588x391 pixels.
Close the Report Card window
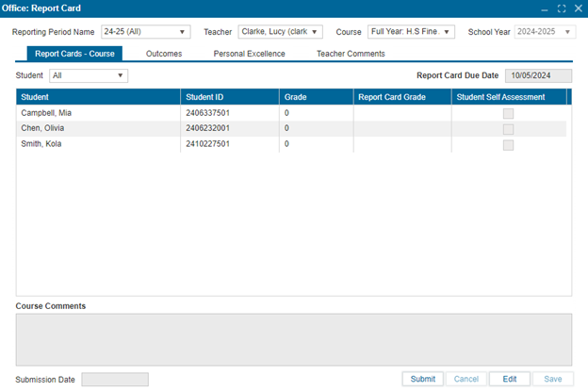[x=578, y=8]
